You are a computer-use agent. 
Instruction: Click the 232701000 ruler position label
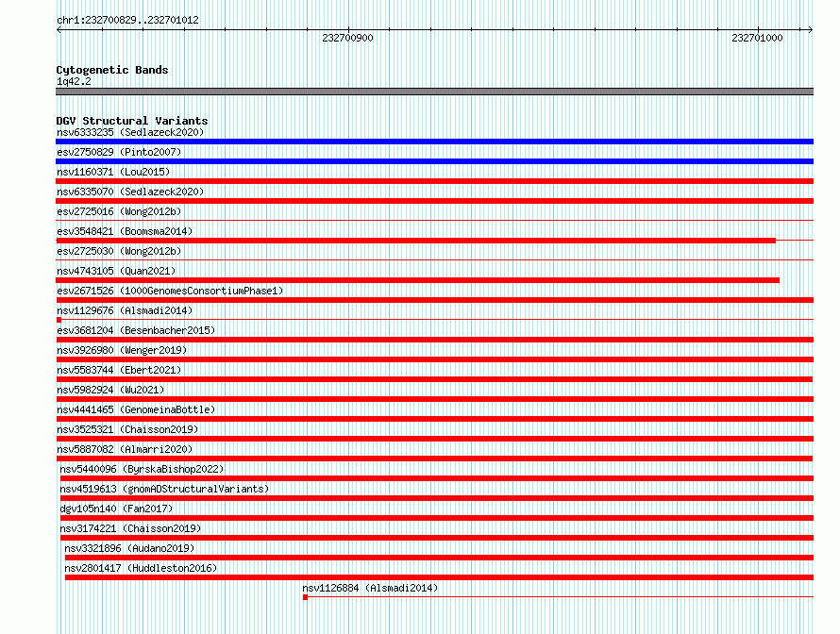point(758,38)
